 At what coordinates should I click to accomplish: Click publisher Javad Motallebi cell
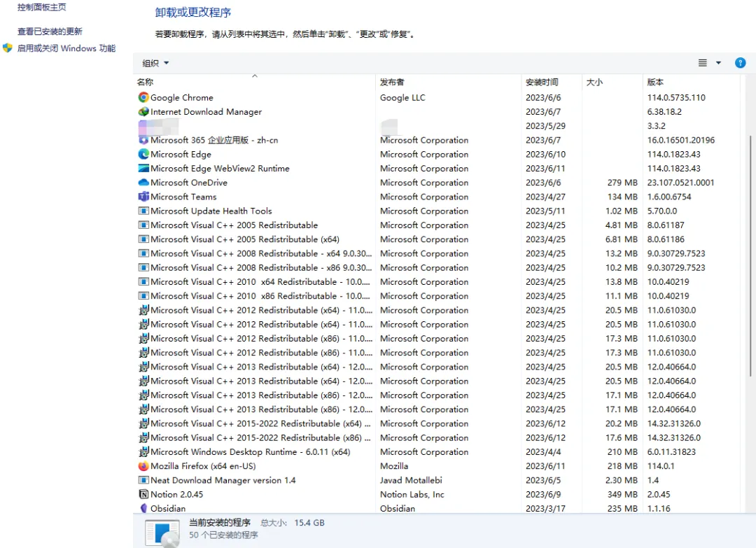pos(411,480)
